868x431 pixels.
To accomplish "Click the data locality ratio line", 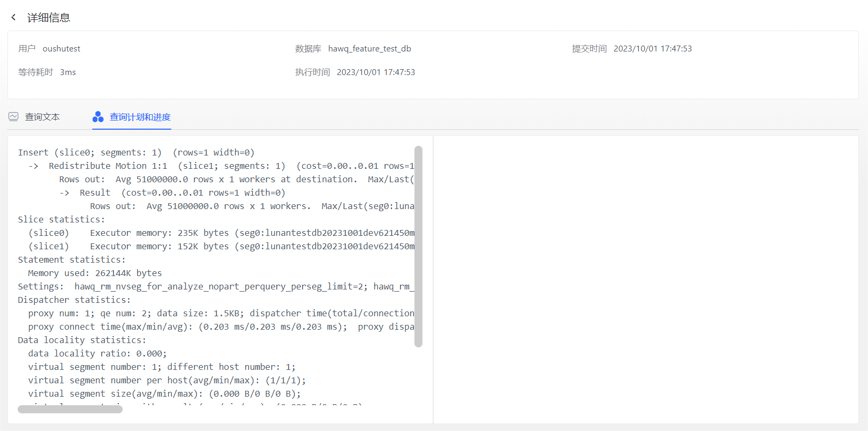I will [97, 354].
